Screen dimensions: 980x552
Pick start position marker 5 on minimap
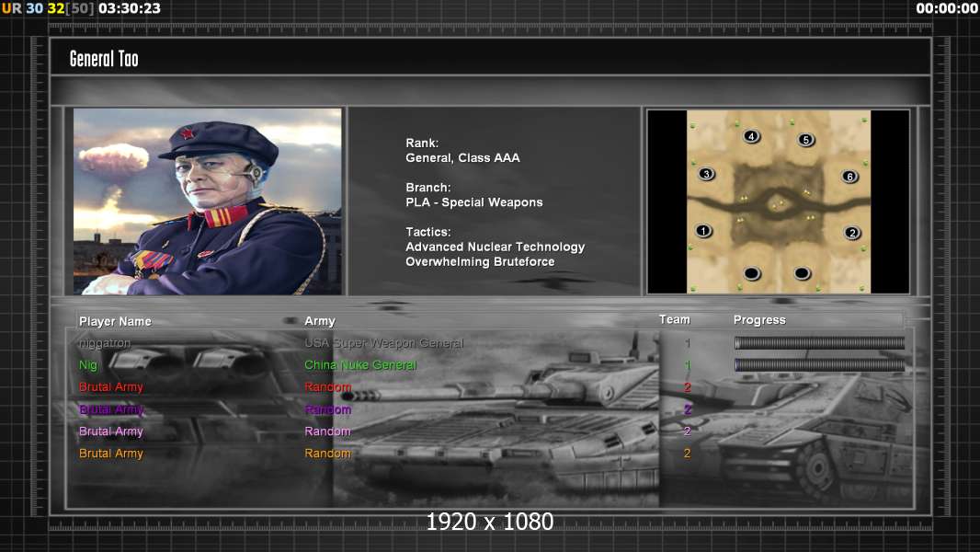point(806,140)
